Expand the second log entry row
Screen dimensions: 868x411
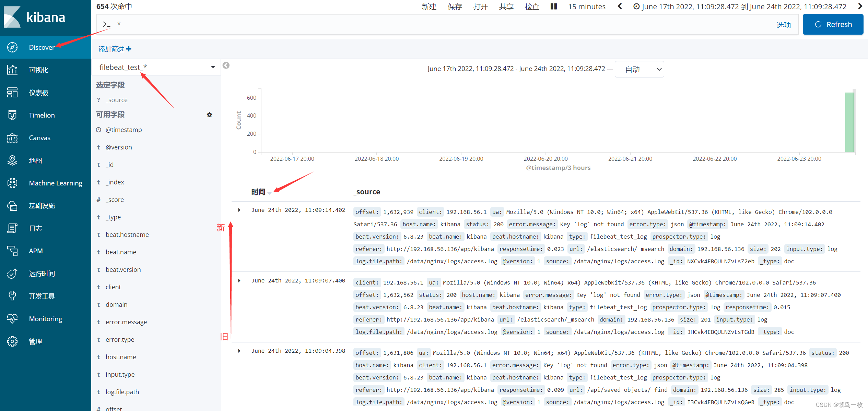click(239, 280)
